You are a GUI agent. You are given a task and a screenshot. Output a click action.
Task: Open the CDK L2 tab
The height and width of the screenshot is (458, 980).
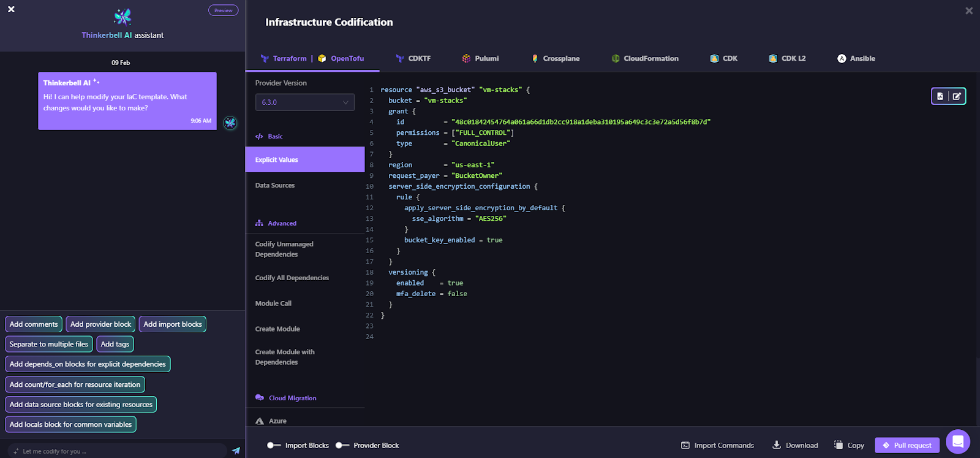pos(787,59)
